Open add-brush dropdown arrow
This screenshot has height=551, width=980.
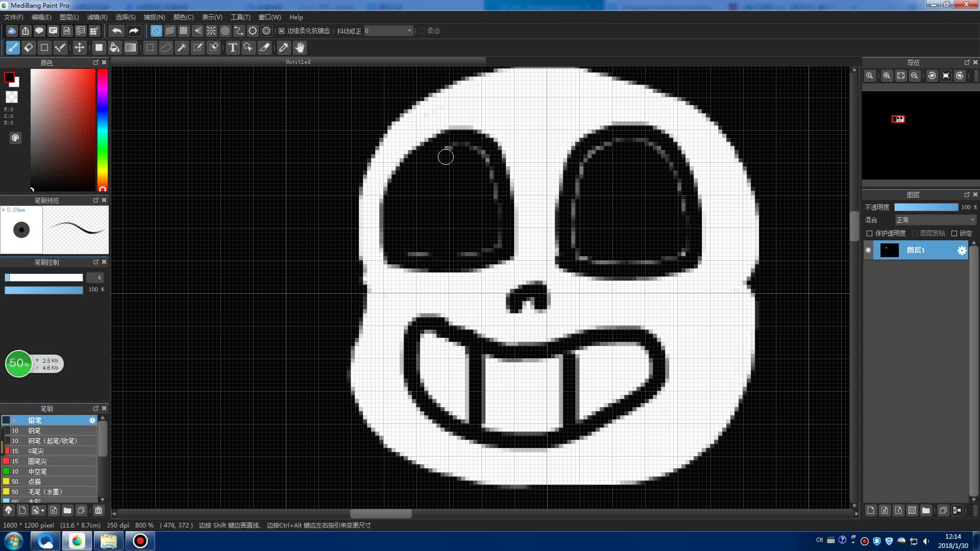click(42, 510)
